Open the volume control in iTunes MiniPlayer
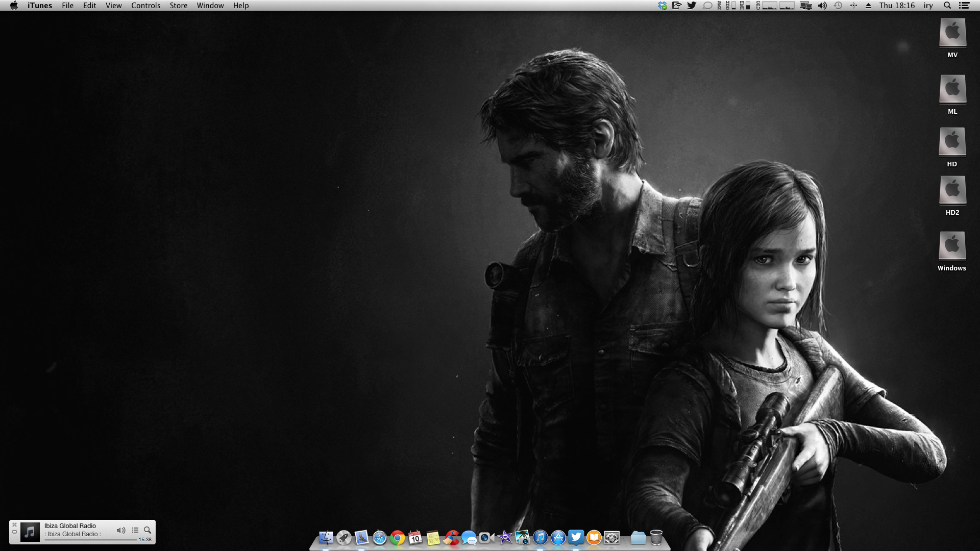The image size is (980, 551). tap(121, 530)
